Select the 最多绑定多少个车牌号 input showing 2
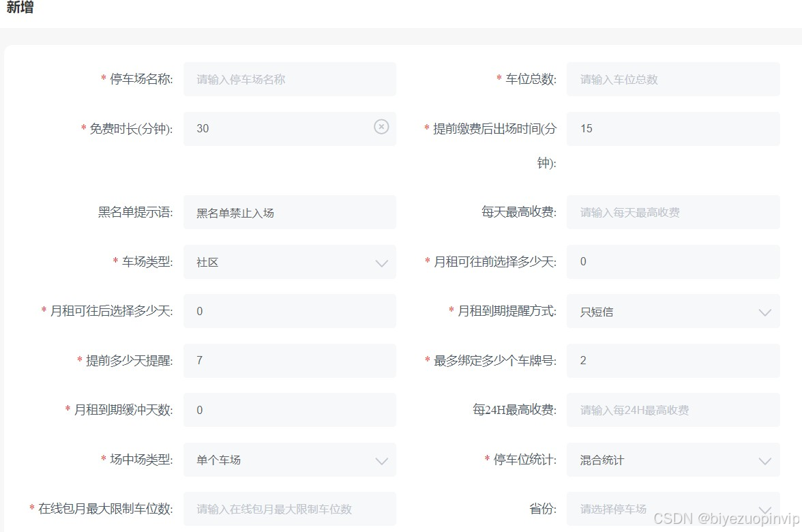Screen dimensions: 802x532 [x=673, y=361]
